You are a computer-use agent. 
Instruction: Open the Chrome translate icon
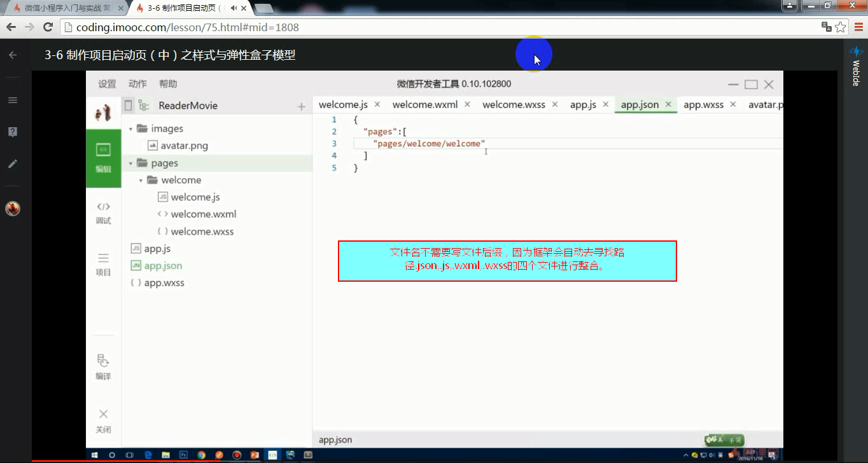tap(827, 27)
